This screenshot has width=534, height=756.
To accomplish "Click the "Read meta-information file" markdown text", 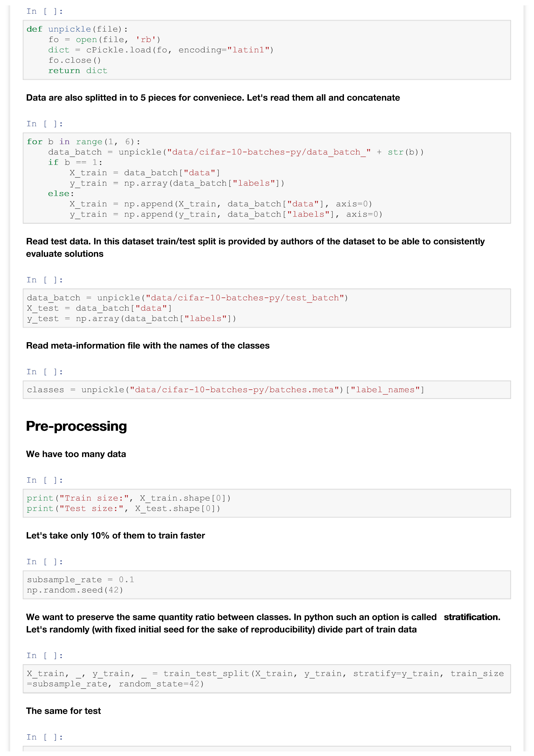I will point(148,346).
